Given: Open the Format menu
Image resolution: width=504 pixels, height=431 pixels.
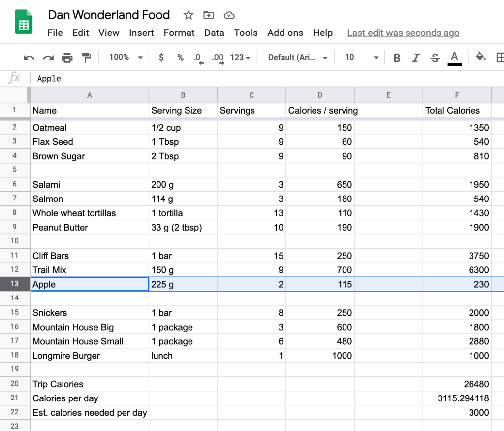Looking at the screenshot, I should click(179, 33).
